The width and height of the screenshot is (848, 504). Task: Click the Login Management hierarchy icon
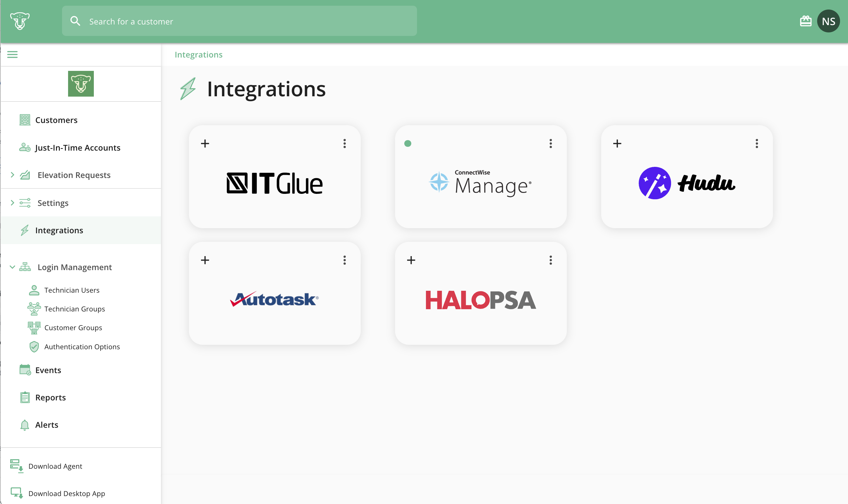click(25, 267)
